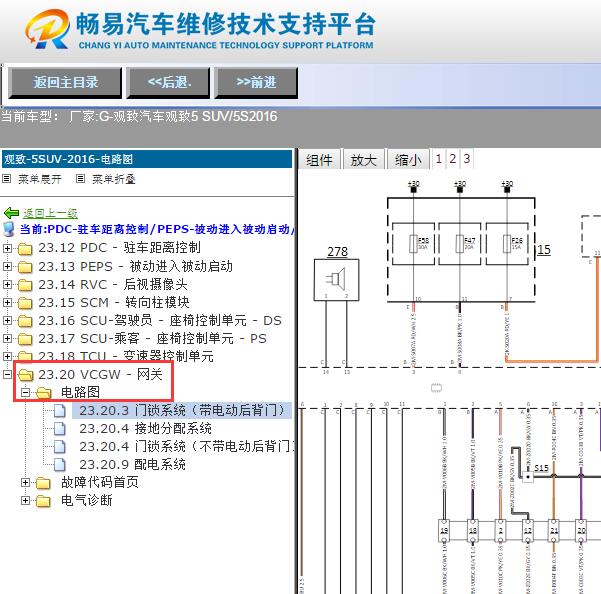Select 23.15 SCM - 转向柱模块
Image resolution: width=601 pixels, height=594 pixels.
[x=114, y=302]
